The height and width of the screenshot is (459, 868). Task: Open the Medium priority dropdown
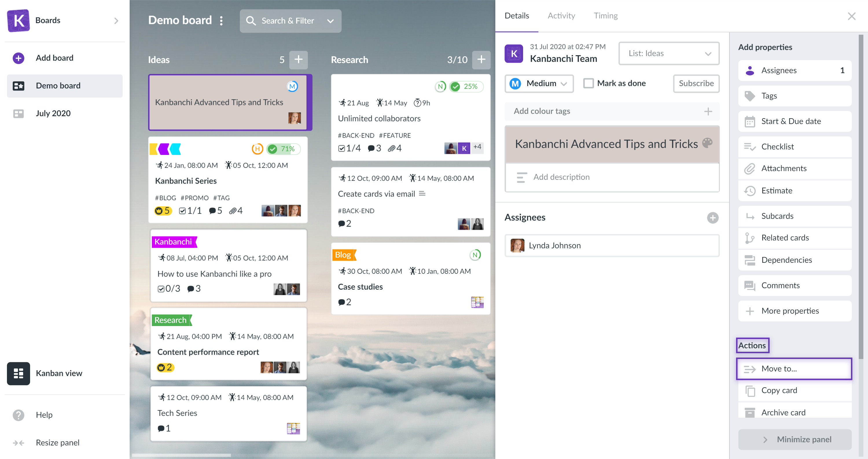[539, 83]
